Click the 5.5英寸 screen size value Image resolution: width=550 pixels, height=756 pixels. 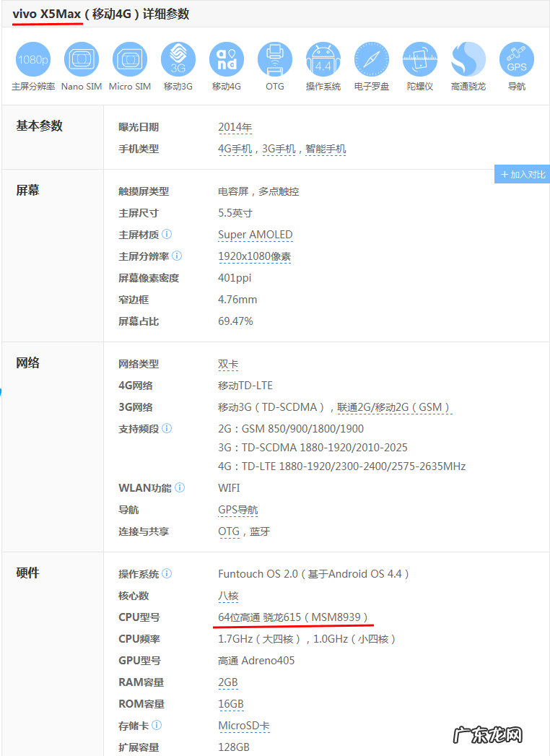(235, 213)
